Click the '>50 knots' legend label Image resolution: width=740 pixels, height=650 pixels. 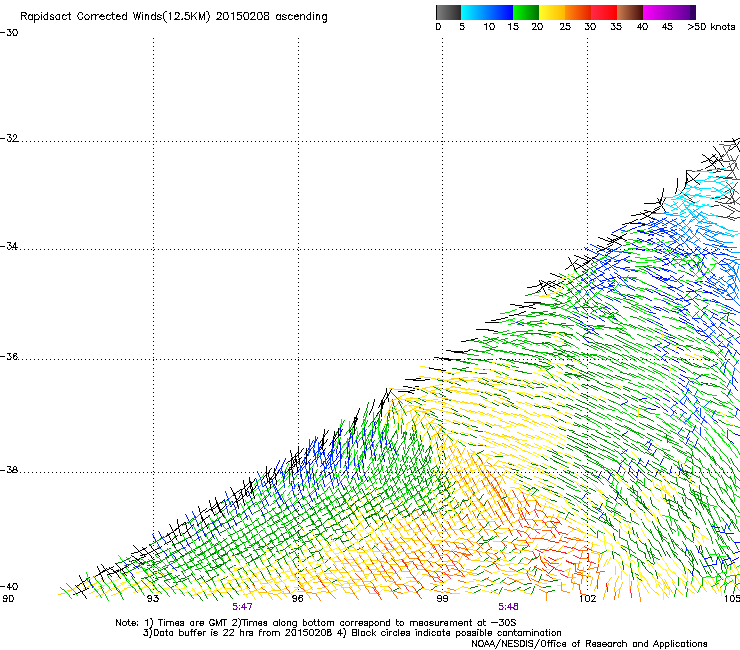click(x=711, y=27)
